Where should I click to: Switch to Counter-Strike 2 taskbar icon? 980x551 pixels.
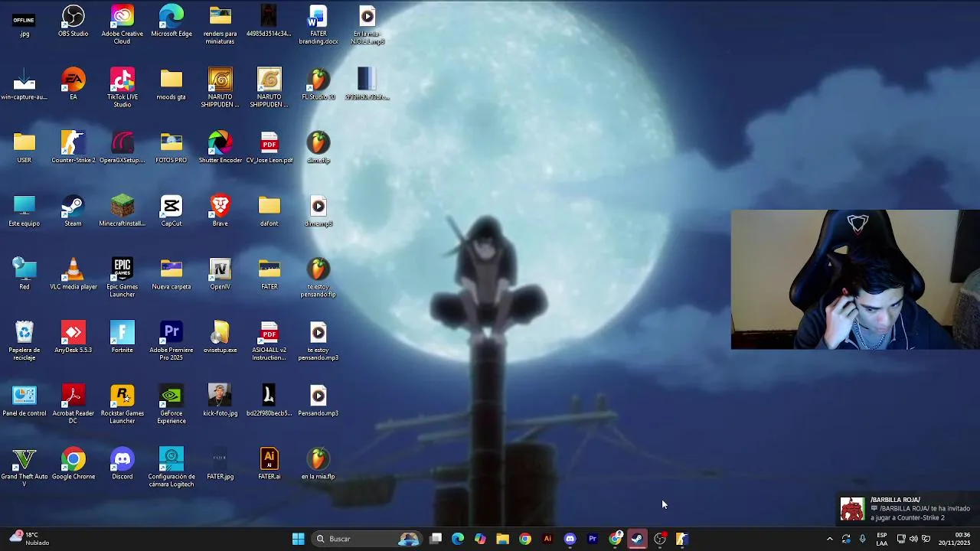[681, 539]
